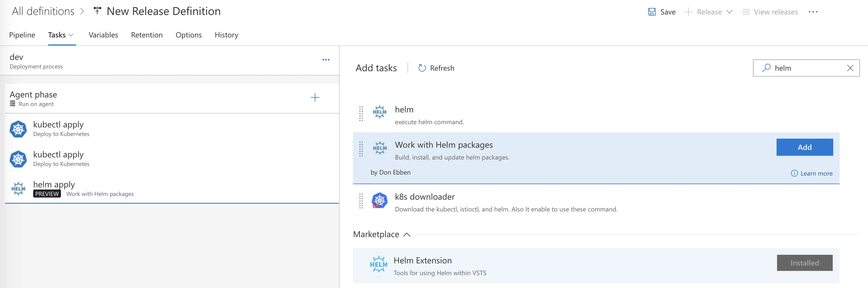Image resolution: width=868 pixels, height=288 pixels.
Task: Click the k8s downloader title
Action: (x=425, y=197)
